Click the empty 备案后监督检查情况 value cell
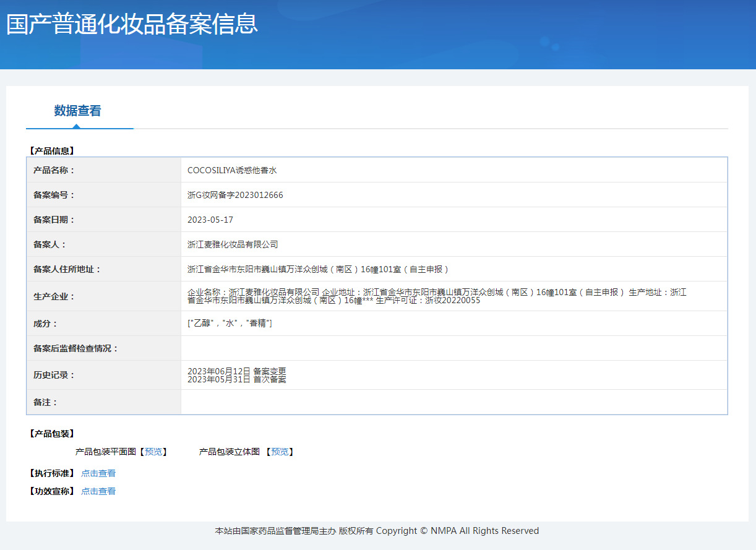Viewport: 756px width, 550px height. coord(453,348)
